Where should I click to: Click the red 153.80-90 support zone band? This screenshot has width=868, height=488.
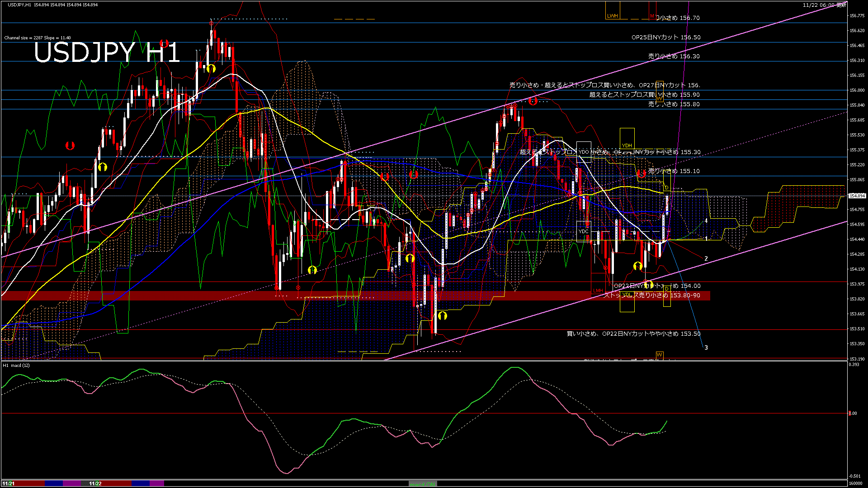pos(356,296)
